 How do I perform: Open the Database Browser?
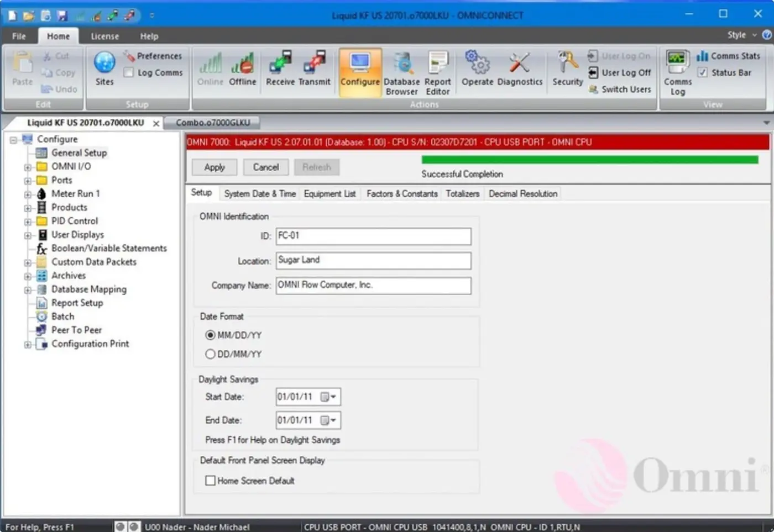point(402,72)
